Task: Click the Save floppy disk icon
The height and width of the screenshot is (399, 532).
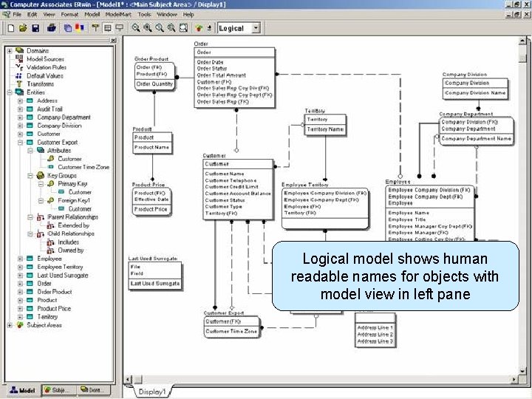Action: pyautogui.click(x=35, y=28)
